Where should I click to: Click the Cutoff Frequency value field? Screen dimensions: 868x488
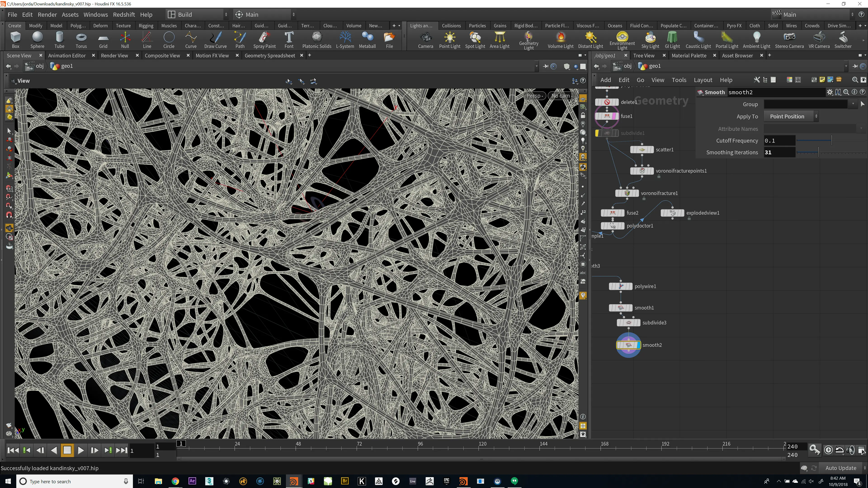coord(779,141)
